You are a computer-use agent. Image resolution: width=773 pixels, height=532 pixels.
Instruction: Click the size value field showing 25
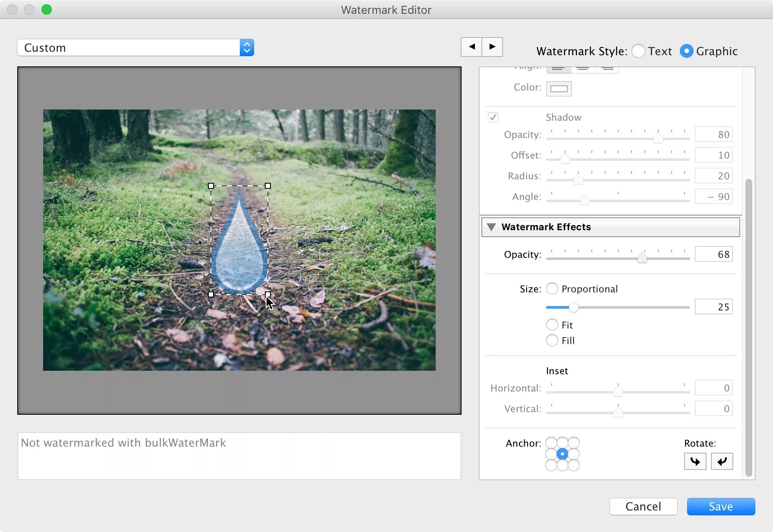[x=713, y=307]
